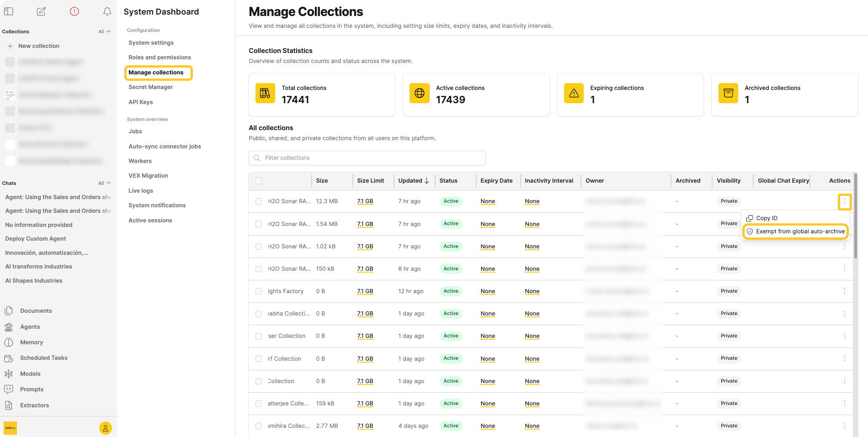Click the Agents robot icon

pos(9,327)
